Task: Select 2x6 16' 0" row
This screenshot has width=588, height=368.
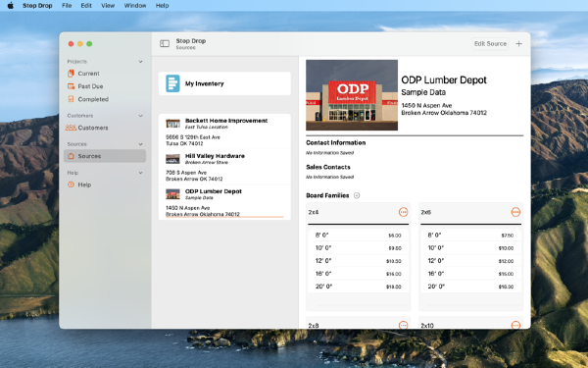Action: pos(470,274)
